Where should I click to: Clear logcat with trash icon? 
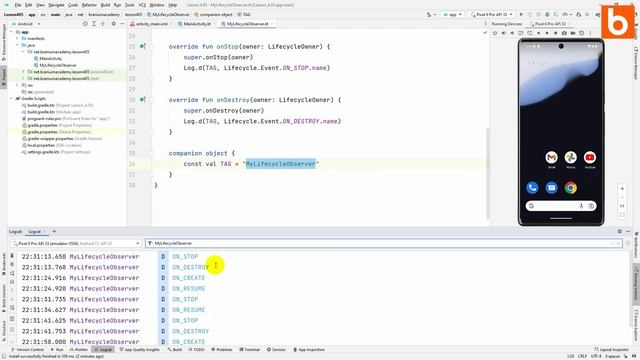tap(12, 256)
